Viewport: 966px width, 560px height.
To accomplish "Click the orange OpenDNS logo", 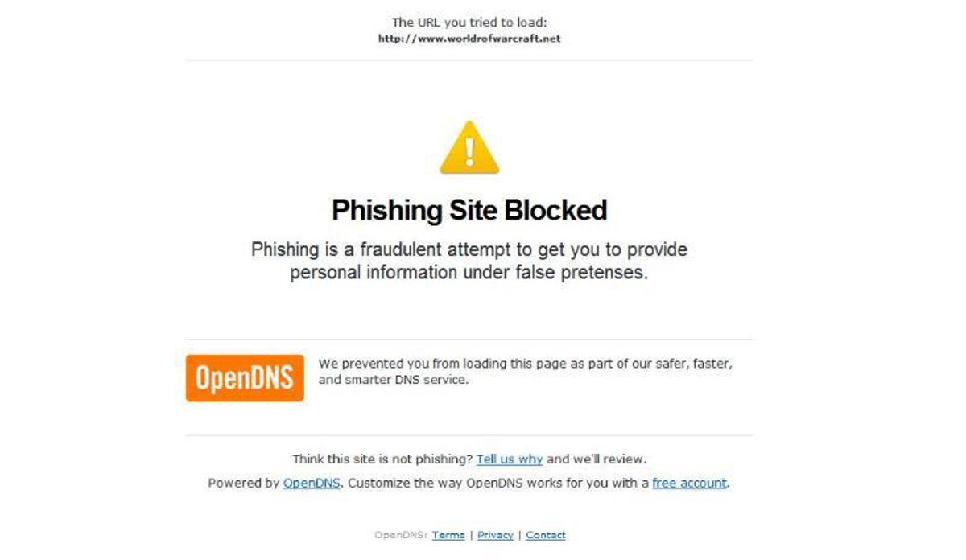I will click(245, 378).
